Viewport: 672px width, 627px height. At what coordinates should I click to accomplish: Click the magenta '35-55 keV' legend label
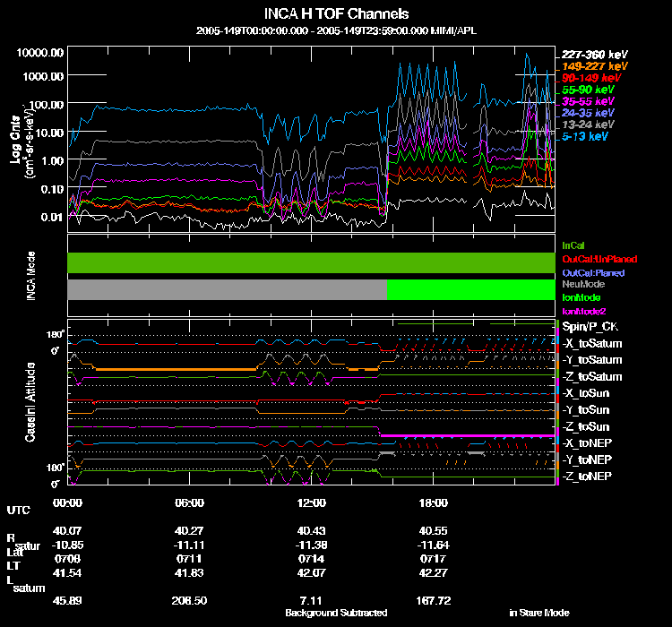pyautogui.click(x=588, y=101)
